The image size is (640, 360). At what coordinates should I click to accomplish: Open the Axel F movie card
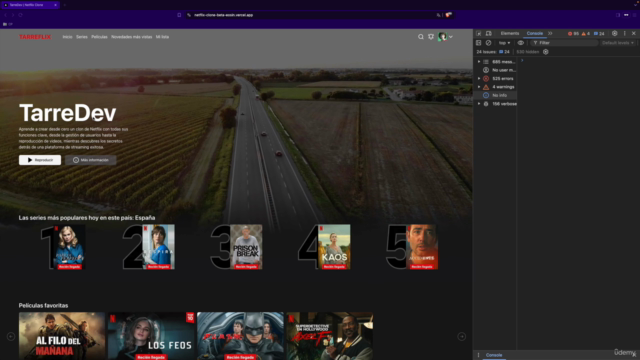click(330, 336)
